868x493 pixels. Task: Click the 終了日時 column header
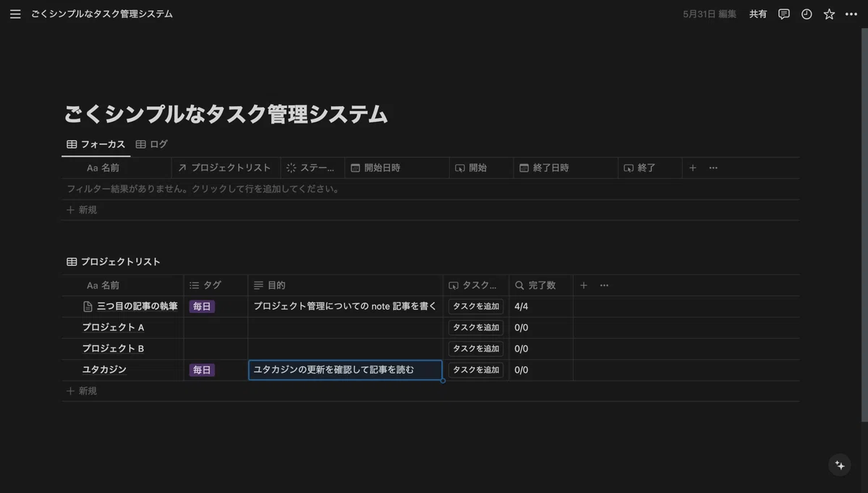[566, 168]
